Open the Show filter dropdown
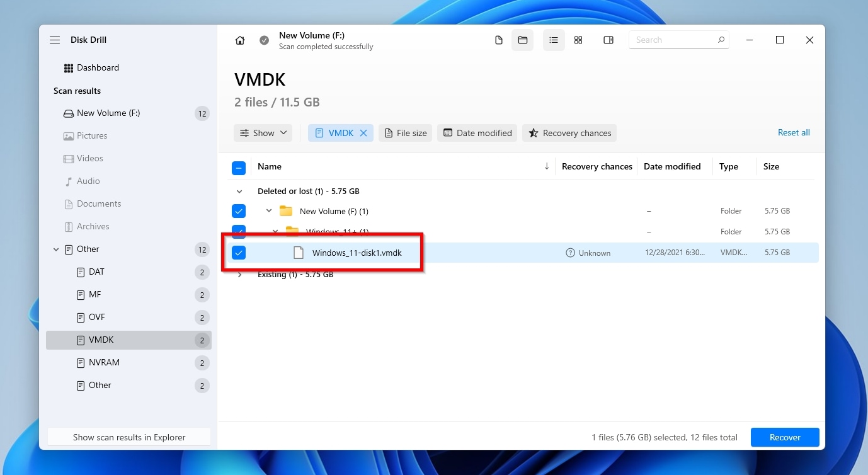The image size is (868, 475). click(263, 133)
